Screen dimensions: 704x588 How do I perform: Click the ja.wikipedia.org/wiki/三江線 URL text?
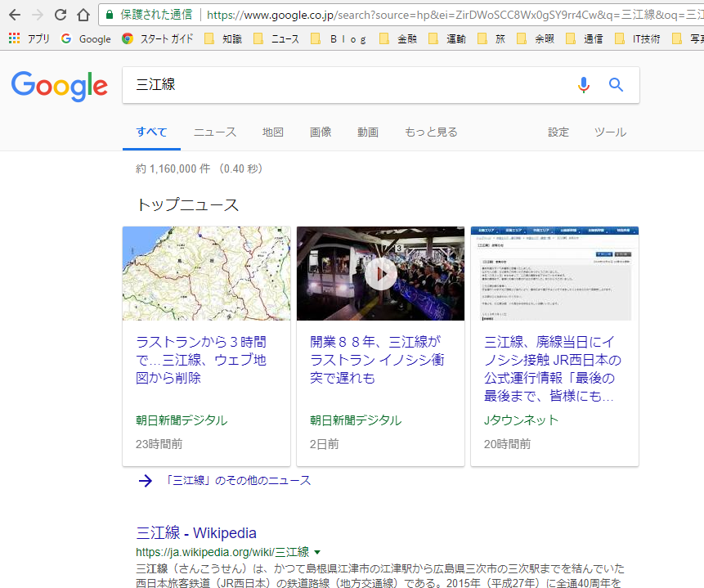click(222, 552)
